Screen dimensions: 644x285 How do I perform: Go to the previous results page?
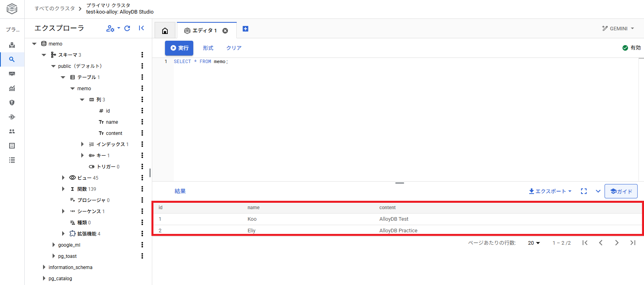click(x=601, y=243)
